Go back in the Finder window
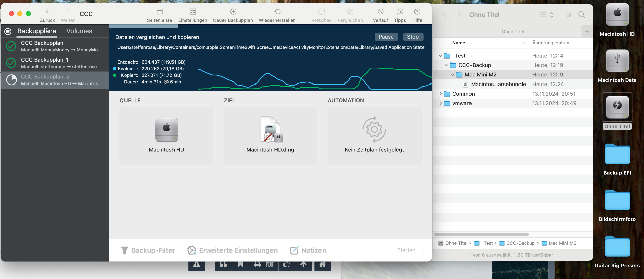 point(444,15)
